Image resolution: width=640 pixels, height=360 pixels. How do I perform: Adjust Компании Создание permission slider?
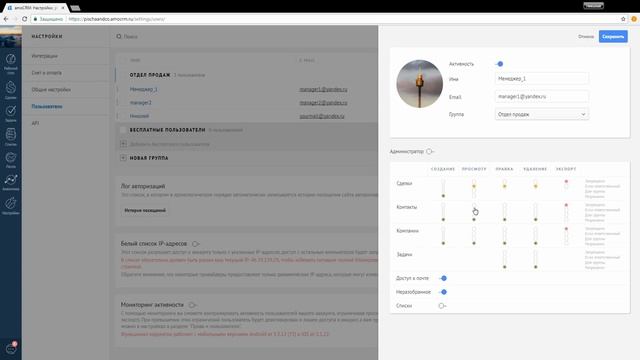(443, 236)
